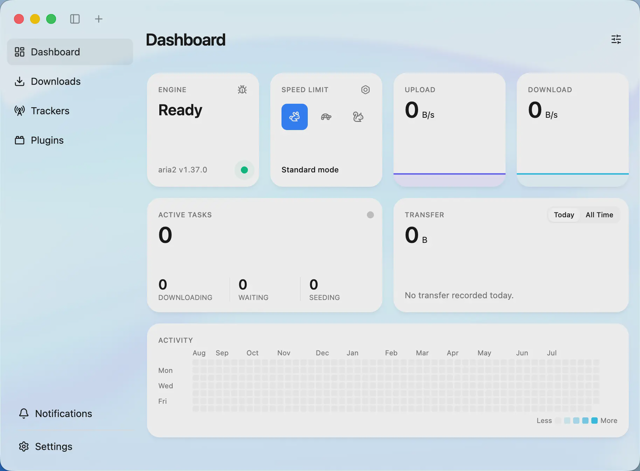Click 'No transfer recorded today.' text
Viewport: 640px width, 471px height.
pyautogui.click(x=459, y=295)
